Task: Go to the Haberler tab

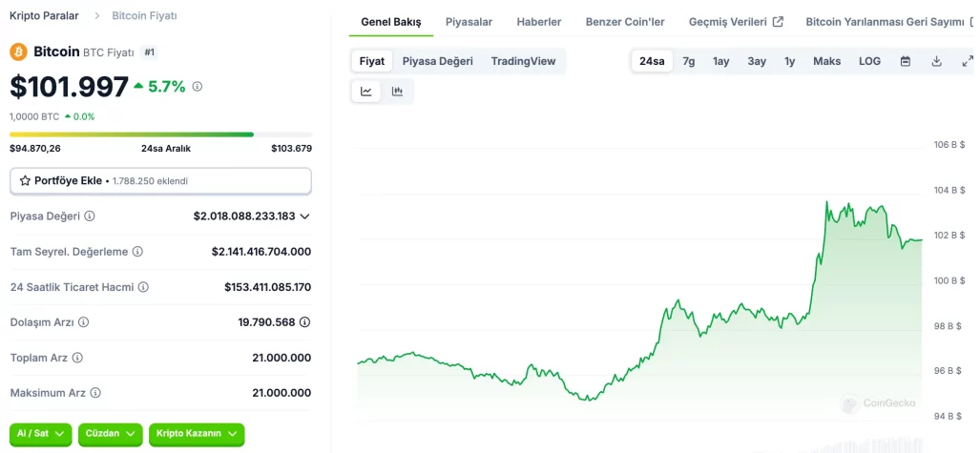Action: pyautogui.click(x=538, y=21)
